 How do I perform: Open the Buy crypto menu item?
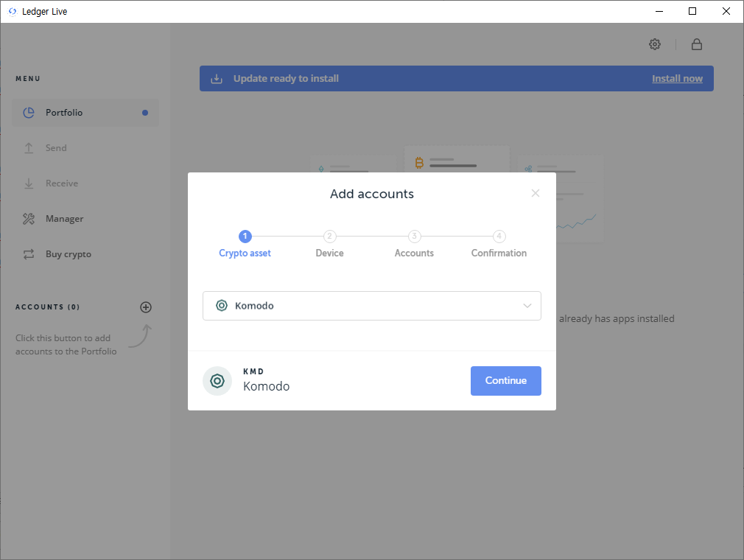(85, 254)
